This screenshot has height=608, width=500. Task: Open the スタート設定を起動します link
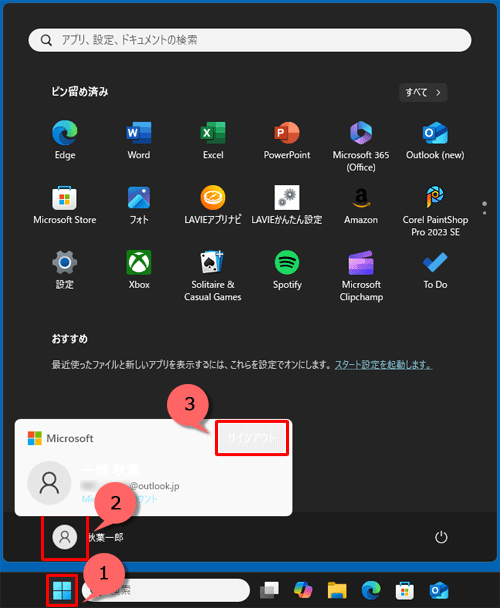pyautogui.click(x=383, y=365)
